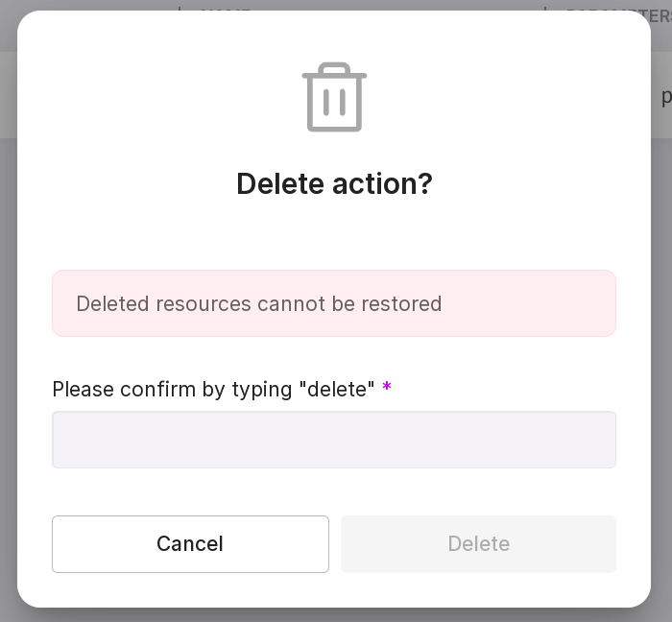Click the "Deleted resources cannot be restored" text

(259, 304)
